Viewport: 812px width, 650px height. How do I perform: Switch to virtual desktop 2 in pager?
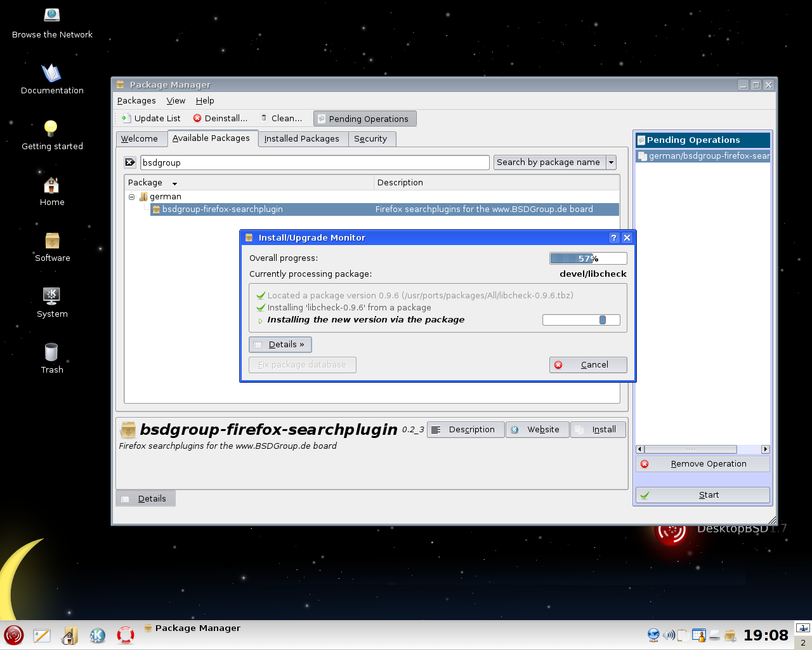coord(803,642)
